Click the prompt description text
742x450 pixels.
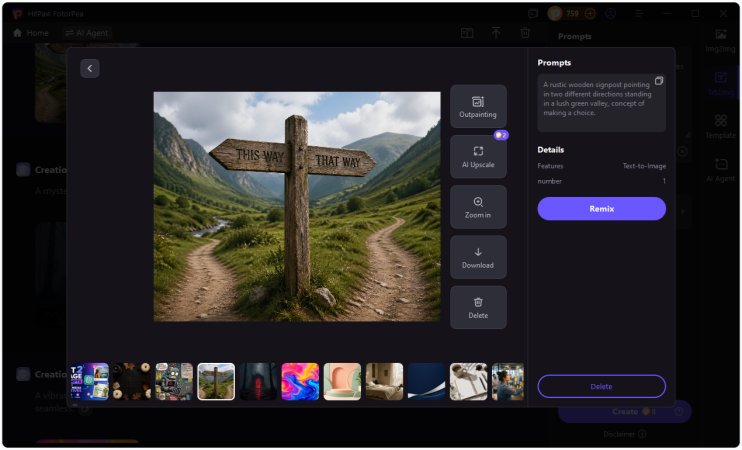click(x=597, y=99)
